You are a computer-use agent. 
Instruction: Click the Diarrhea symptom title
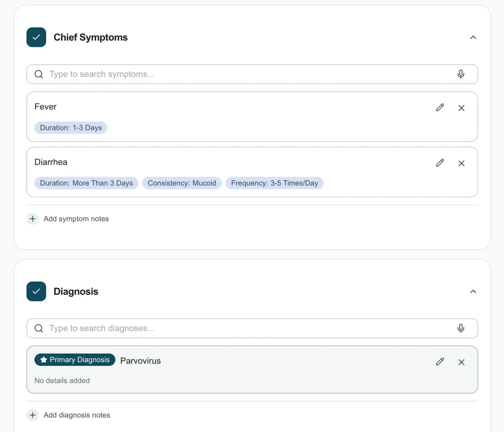click(x=51, y=162)
